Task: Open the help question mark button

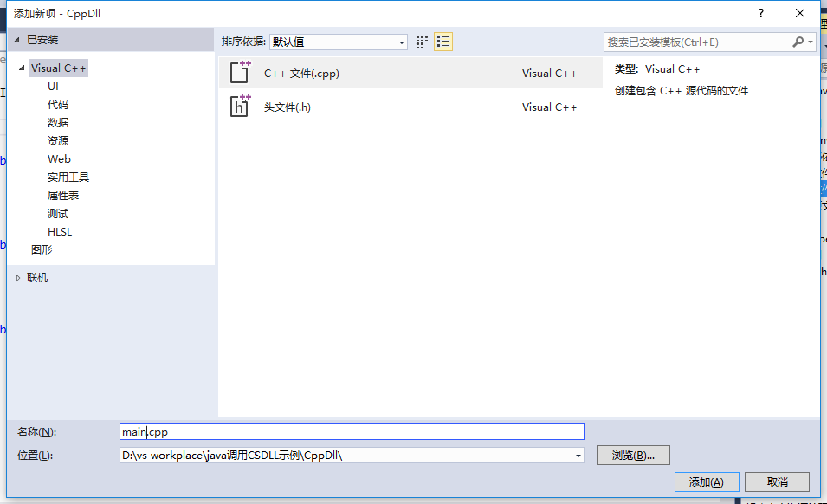Action: pyautogui.click(x=760, y=13)
